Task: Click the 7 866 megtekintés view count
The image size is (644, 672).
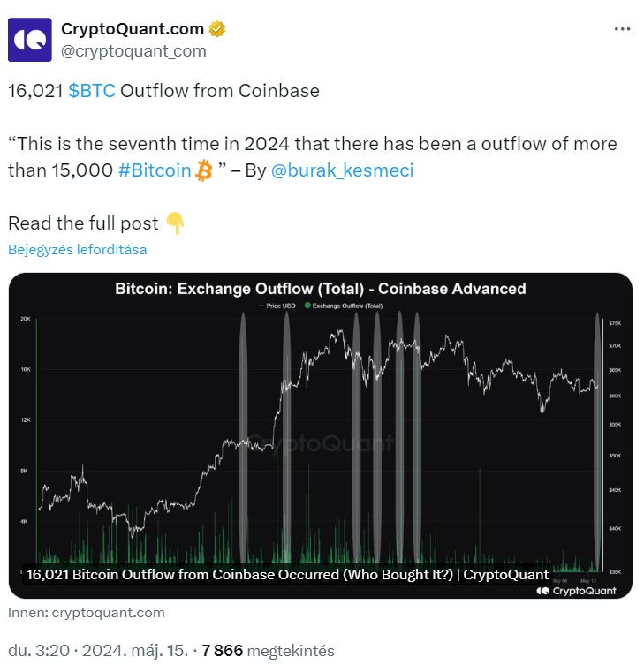Action: [x=268, y=651]
